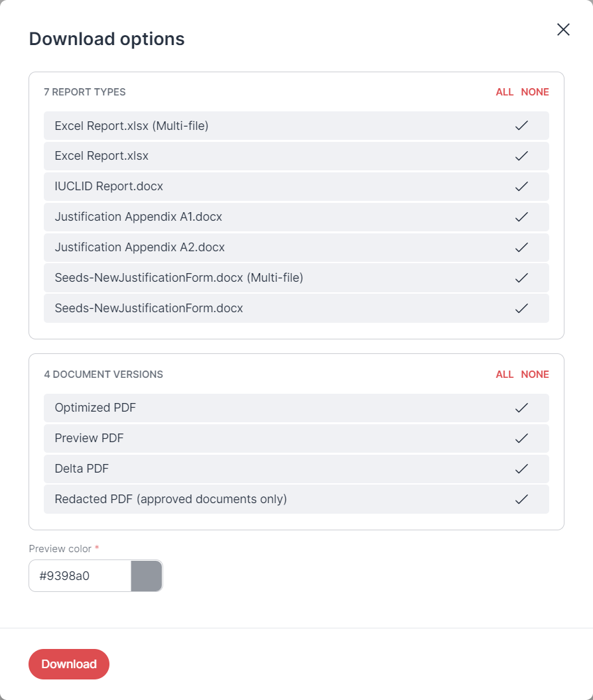
Task: Toggle Redacted PDF approved documents checkmark
Action: click(521, 499)
